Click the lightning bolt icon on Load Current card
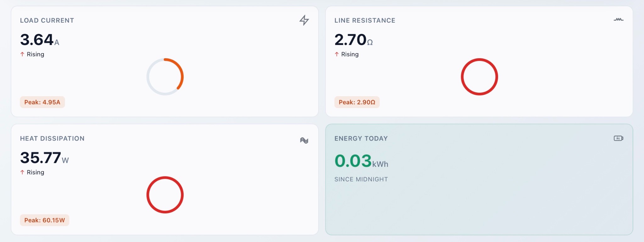Viewport: 644px width, 242px height. pyautogui.click(x=304, y=20)
